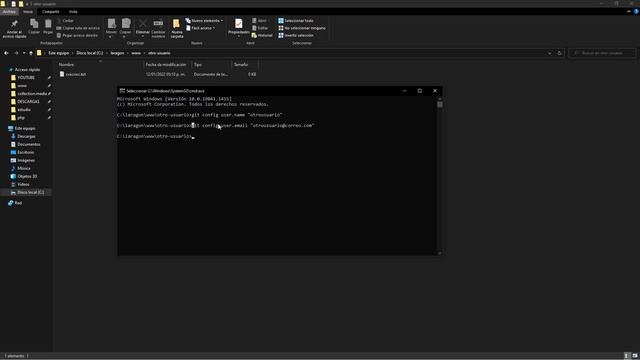The width and height of the screenshot is (640, 360).
Task: Select Acceso rápido in the sidebar
Action: tap(27, 69)
